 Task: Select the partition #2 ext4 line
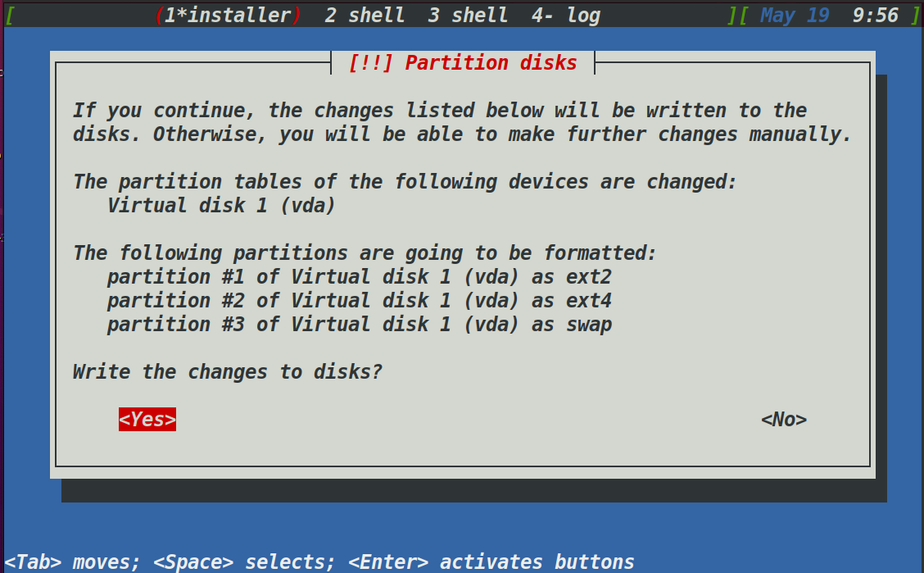360,300
